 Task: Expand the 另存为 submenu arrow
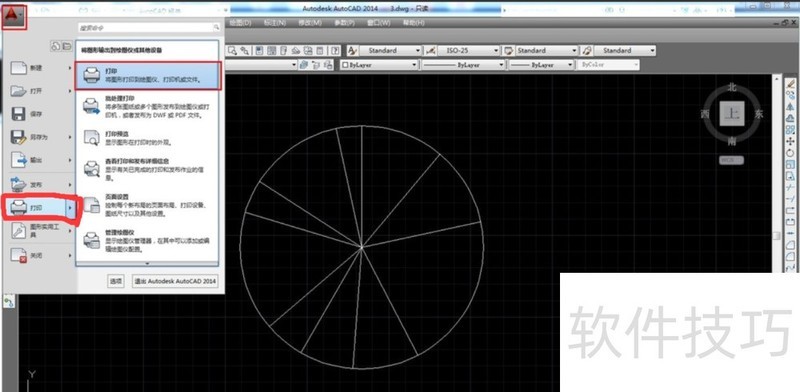pyautogui.click(x=71, y=137)
